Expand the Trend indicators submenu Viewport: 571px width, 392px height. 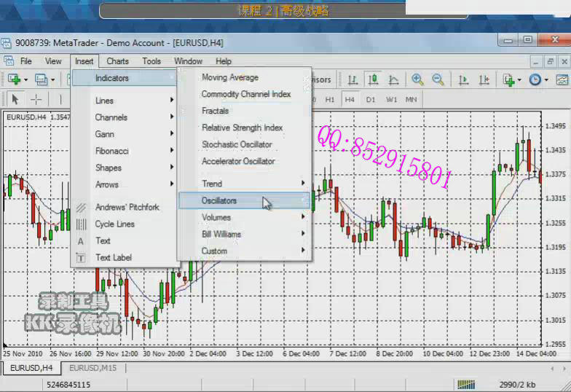click(x=212, y=184)
